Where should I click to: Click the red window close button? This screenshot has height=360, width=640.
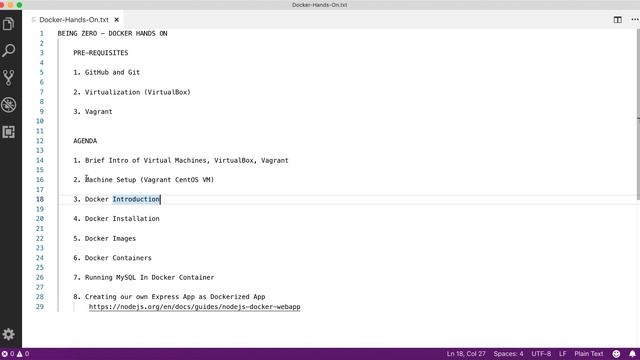(2, 5)
